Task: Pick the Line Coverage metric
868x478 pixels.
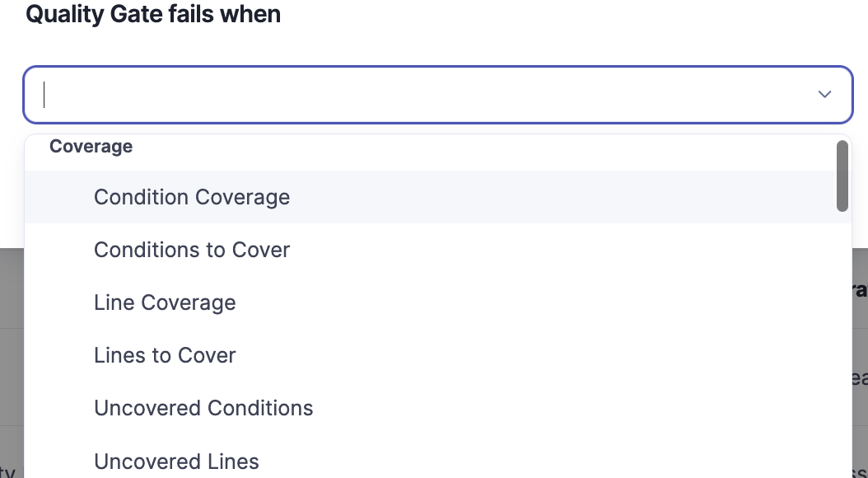Action: coord(165,302)
